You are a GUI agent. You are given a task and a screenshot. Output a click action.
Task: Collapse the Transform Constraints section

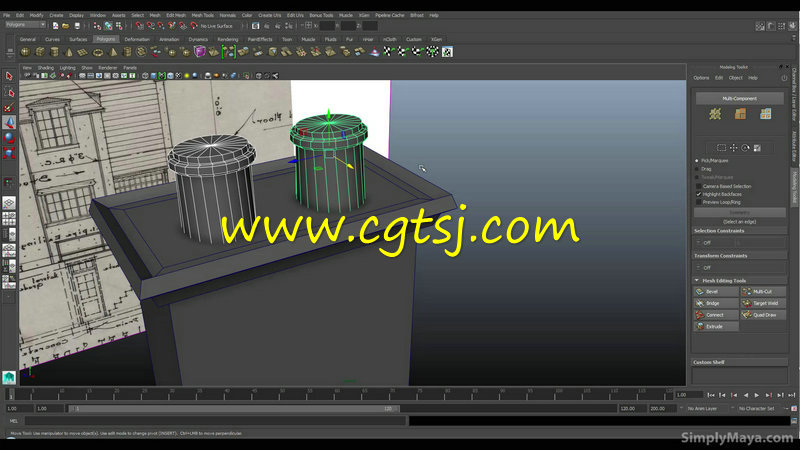(739, 256)
